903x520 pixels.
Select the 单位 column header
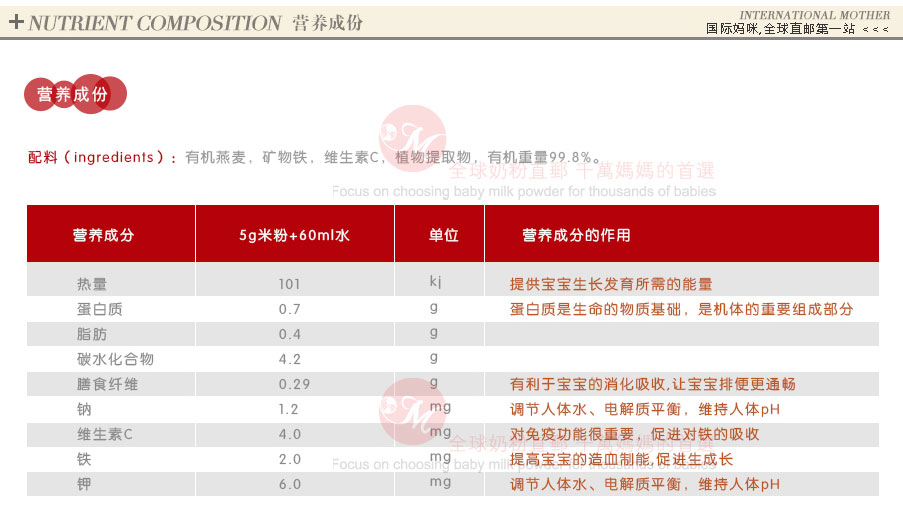click(x=442, y=235)
